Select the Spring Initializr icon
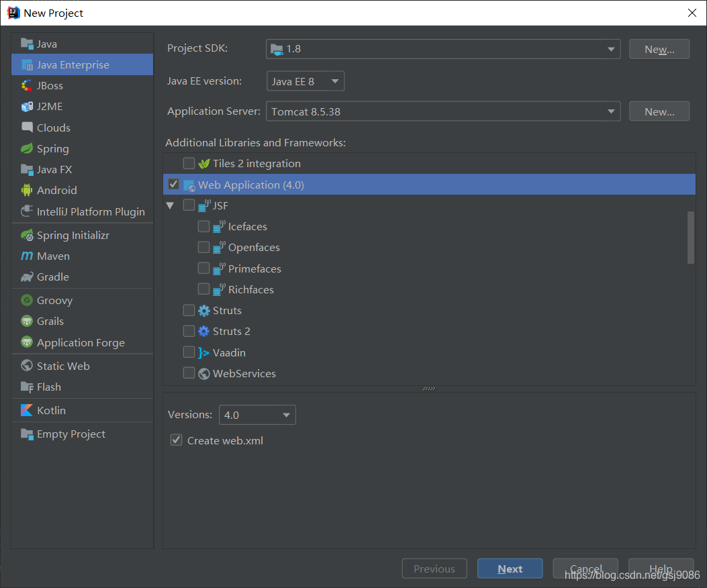Screen dimensions: 707x588 (x=27, y=235)
